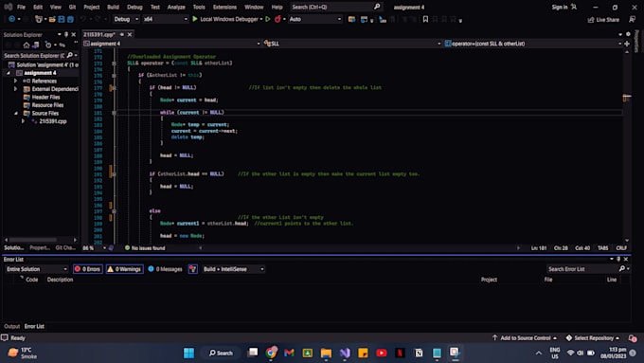The image size is (644, 363).
Task: Open the Debug configuration dropdown
Action: (x=126, y=19)
